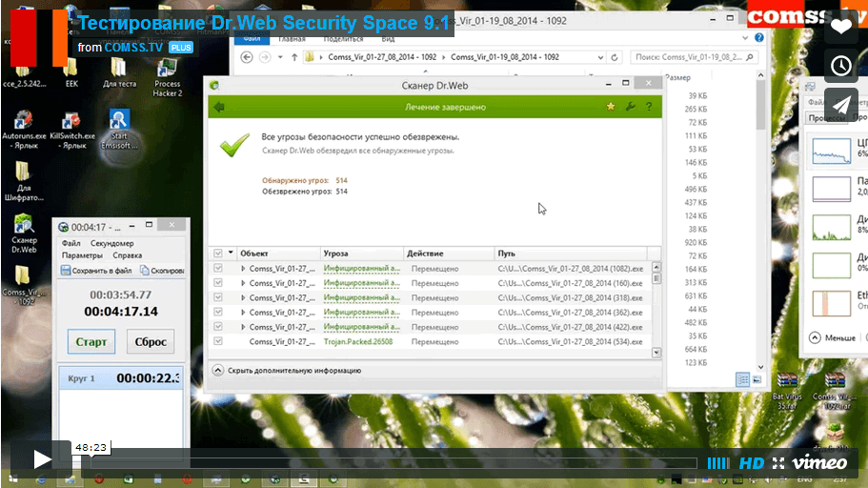The image size is (868, 488).
Task: Open video title Тестирование Dr.Web Security Space link
Action: tap(264, 23)
